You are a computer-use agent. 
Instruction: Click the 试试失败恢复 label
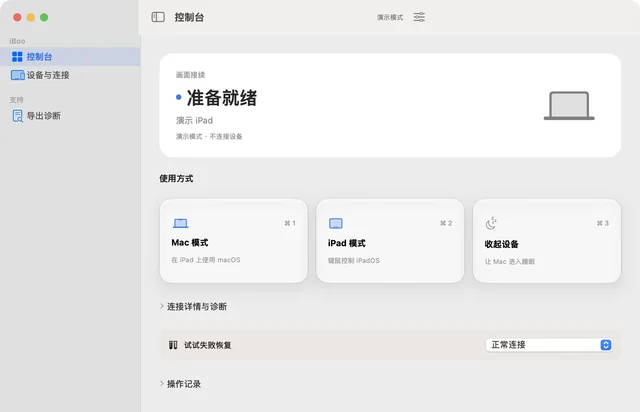pos(208,345)
